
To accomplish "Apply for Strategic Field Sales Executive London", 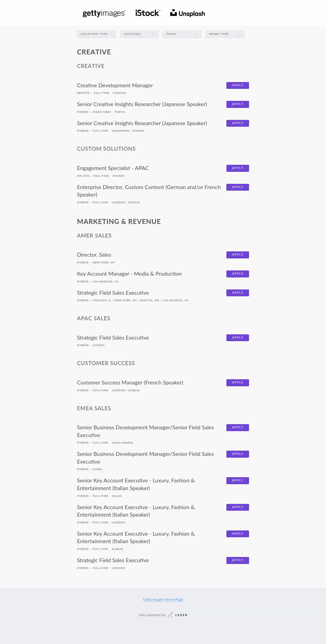I will click(237, 560).
